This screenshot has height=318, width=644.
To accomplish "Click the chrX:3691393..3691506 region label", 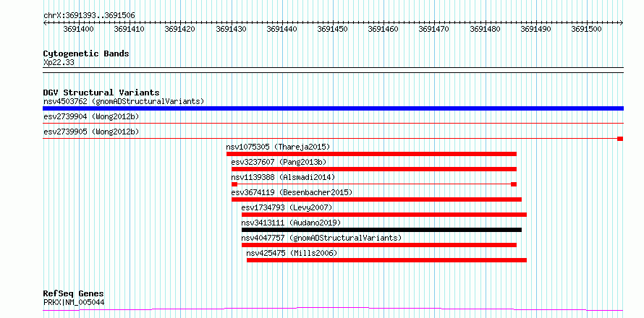I will 89,16.
